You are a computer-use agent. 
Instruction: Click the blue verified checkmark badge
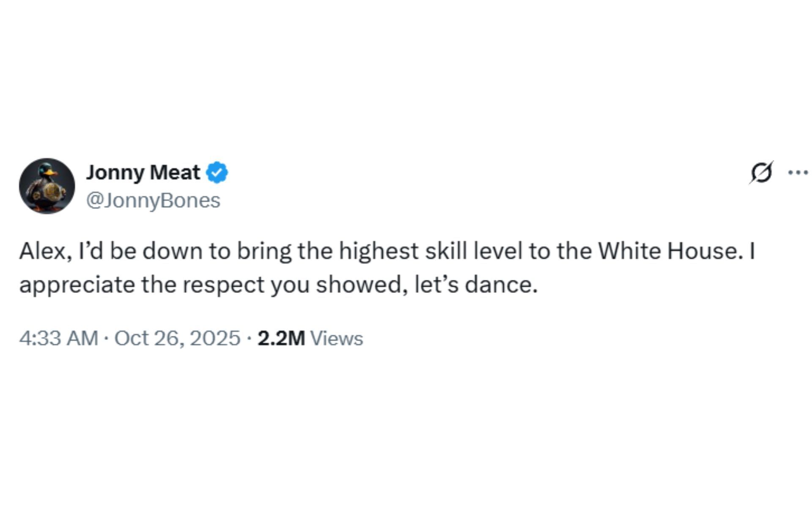pos(217,173)
